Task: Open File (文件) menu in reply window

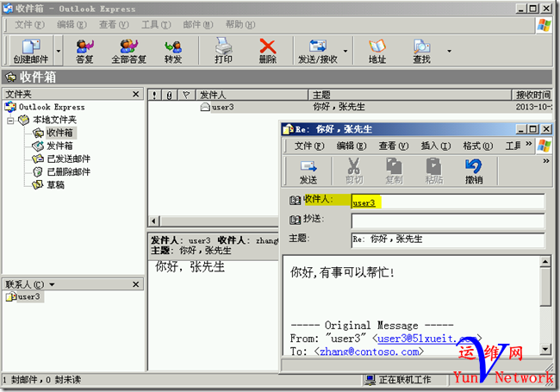Action: [x=309, y=146]
